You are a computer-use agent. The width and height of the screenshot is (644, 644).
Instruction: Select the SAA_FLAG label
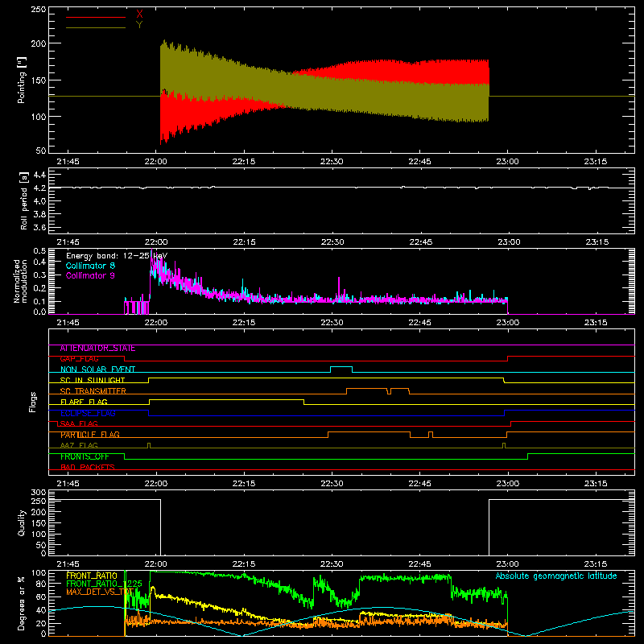coord(79,423)
